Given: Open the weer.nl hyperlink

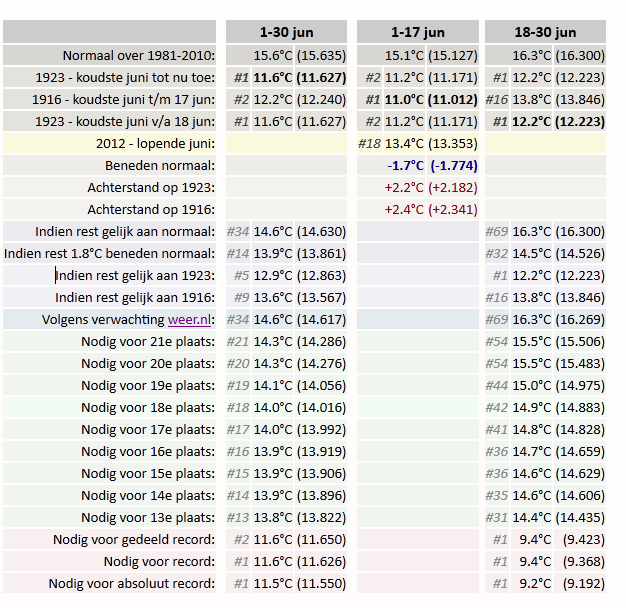Looking at the screenshot, I should tap(189, 319).
